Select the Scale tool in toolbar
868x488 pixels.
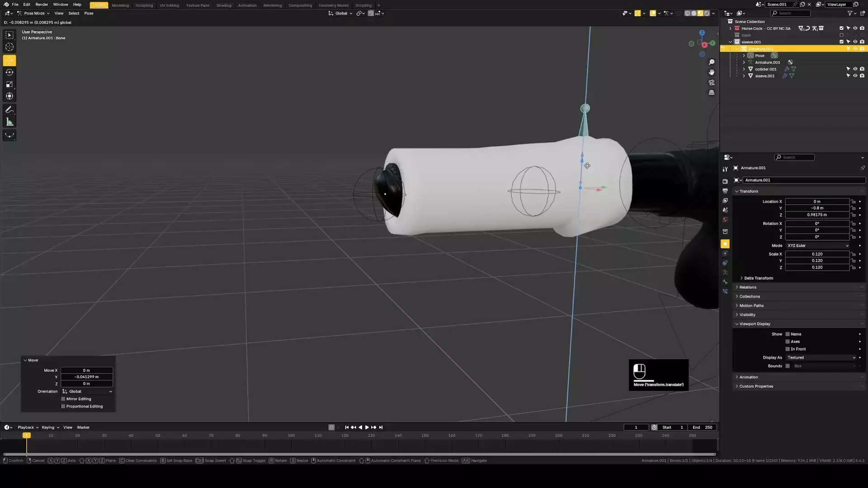click(9, 84)
